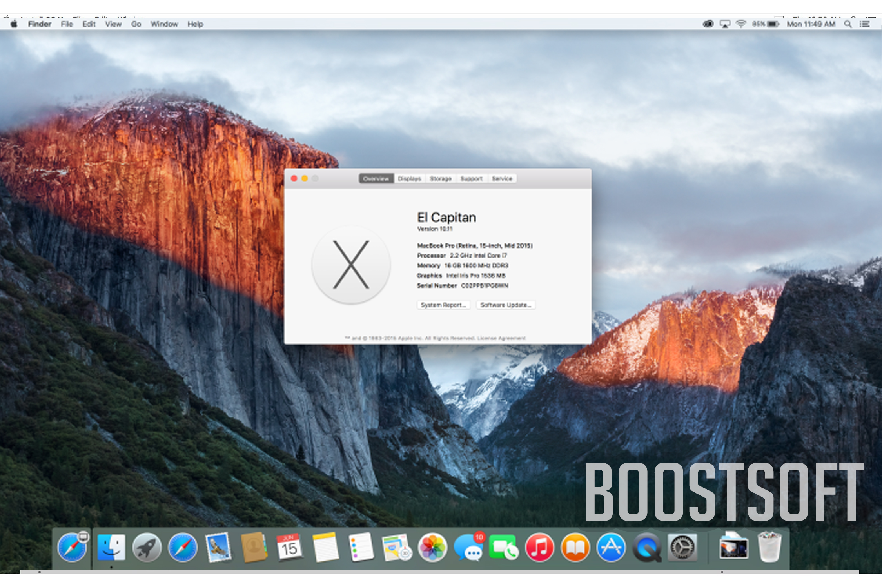Open the Finder menu
882x588 pixels.
point(40,24)
